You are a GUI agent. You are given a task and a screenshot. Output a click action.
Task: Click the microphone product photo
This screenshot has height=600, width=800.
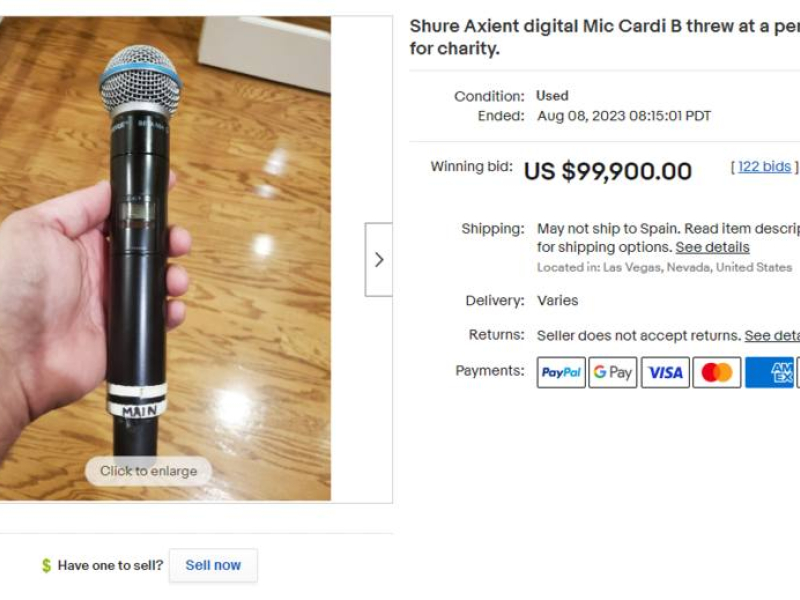(x=165, y=258)
